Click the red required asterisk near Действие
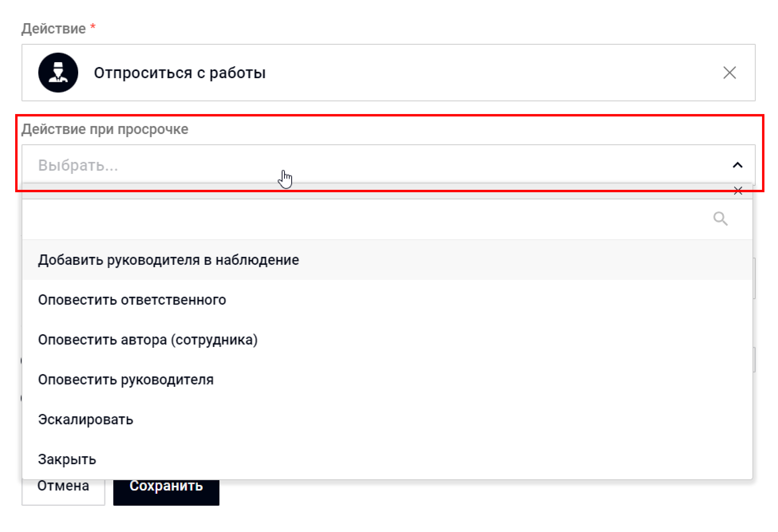The width and height of the screenshot is (778, 532). (x=93, y=28)
